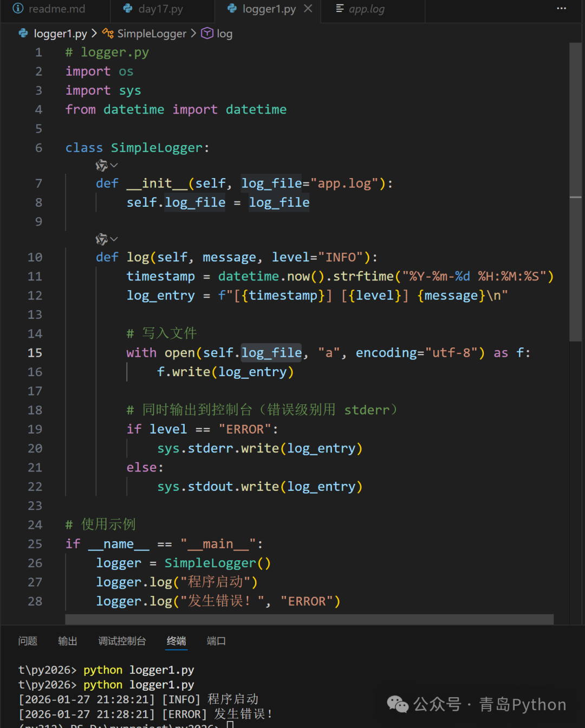Open the SimpleLogger breadcrumb dropdown
Viewport: 585px width, 728px height.
152,33
